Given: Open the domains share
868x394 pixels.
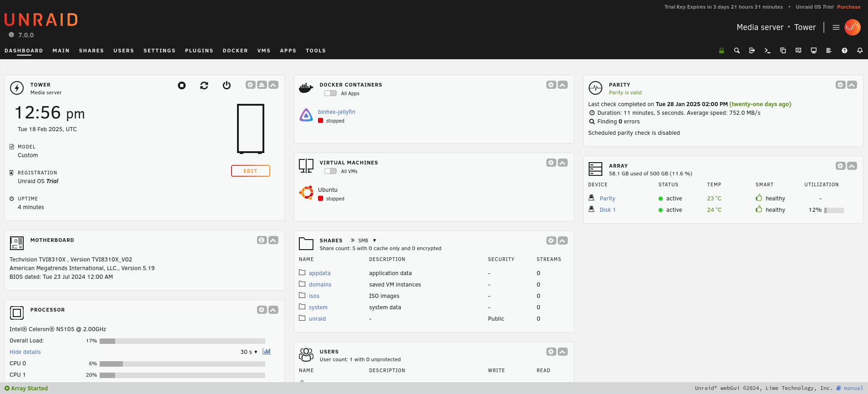Looking at the screenshot, I should (320, 285).
